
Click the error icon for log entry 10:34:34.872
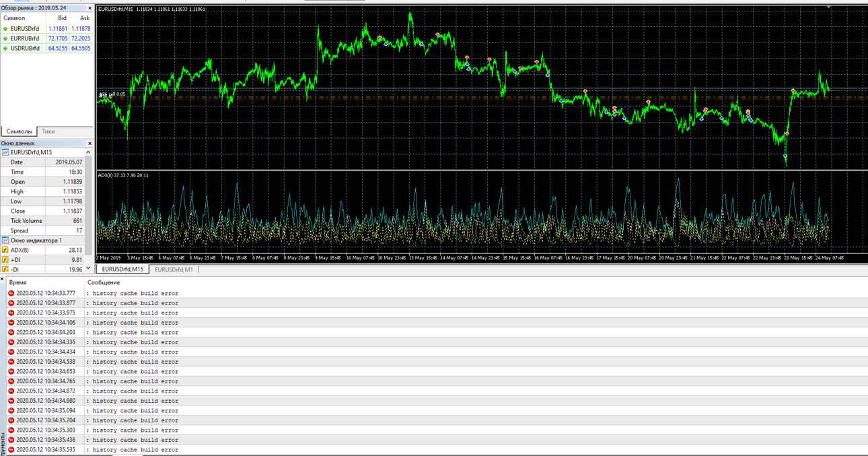[x=11, y=391]
